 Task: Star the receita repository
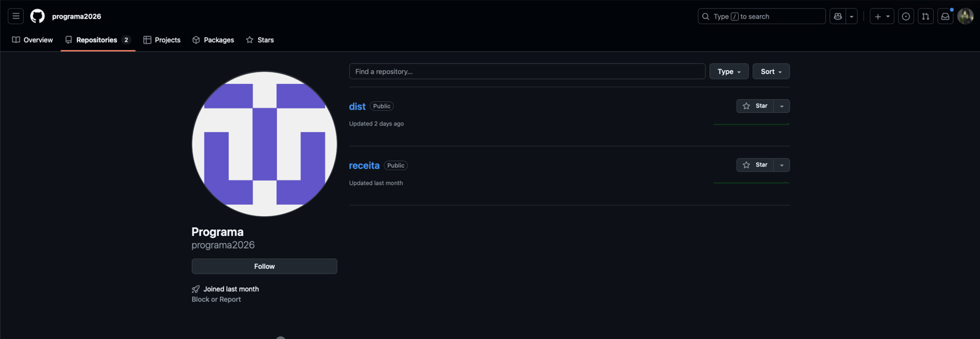pos(755,165)
